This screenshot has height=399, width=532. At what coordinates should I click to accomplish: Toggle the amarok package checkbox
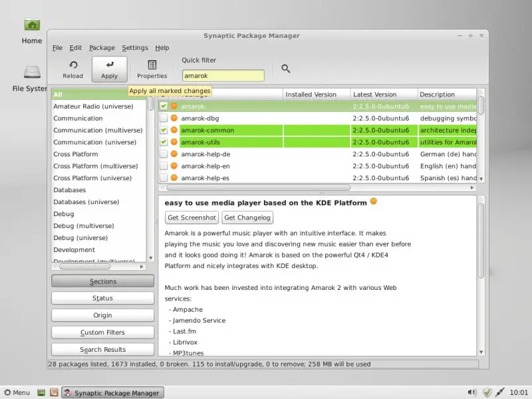pyautogui.click(x=164, y=106)
